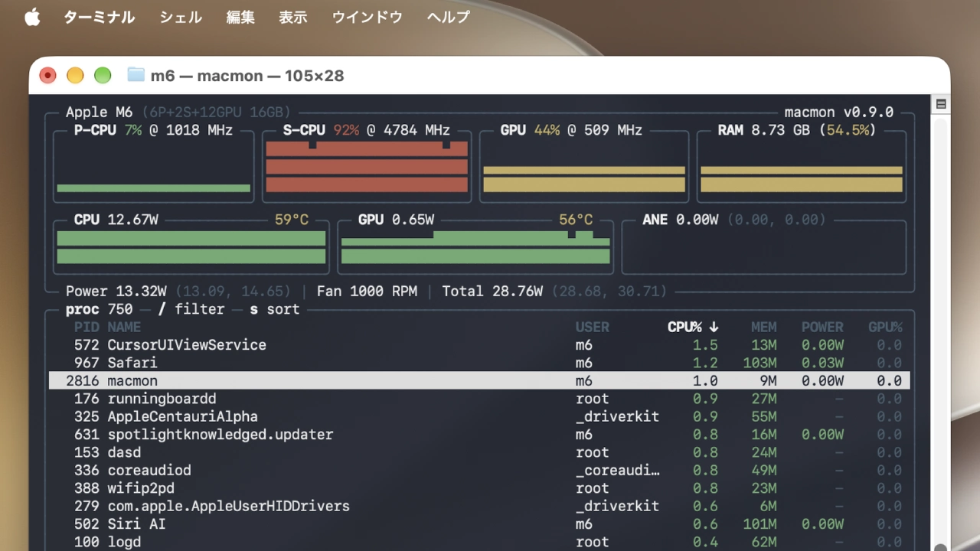
Task: Click the 'Power 13.32W' reading
Action: point(116,292)
